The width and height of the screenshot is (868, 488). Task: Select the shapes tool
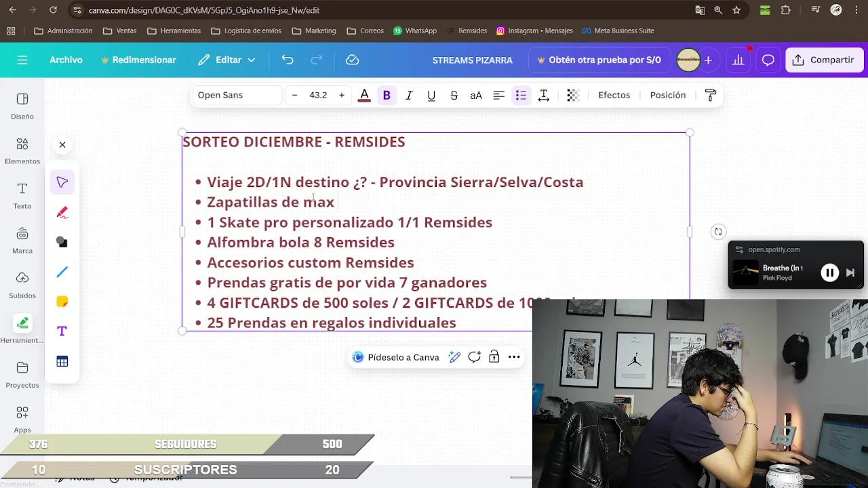click(62, 242)
